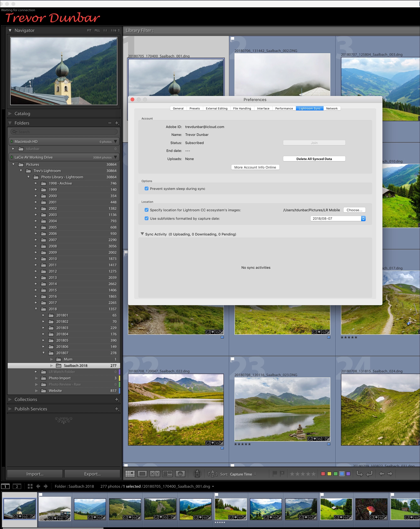Switch to Loupe view icon
Viewport: 420px width, 529px height.
coord(142,474)
